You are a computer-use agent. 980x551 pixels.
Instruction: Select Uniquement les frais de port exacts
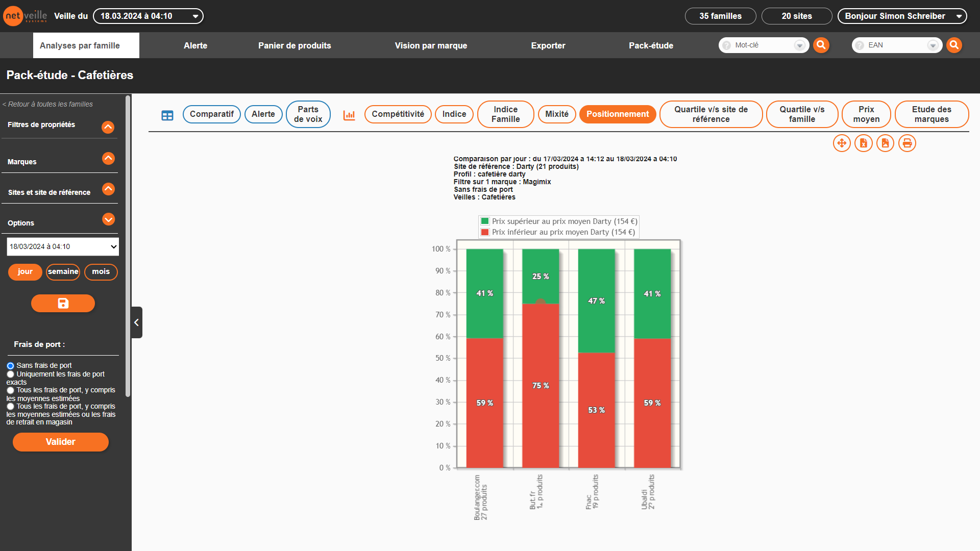(10, 374)
